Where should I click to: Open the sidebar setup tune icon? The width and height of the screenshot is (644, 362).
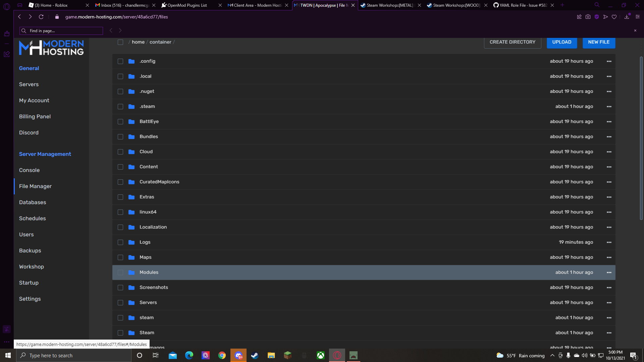click(x=637, y=17)
